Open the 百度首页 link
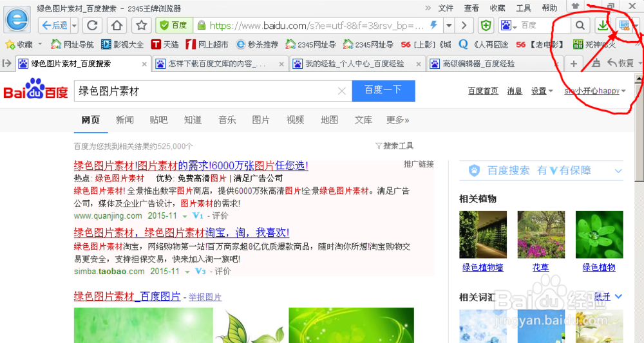 pos(483,91)
